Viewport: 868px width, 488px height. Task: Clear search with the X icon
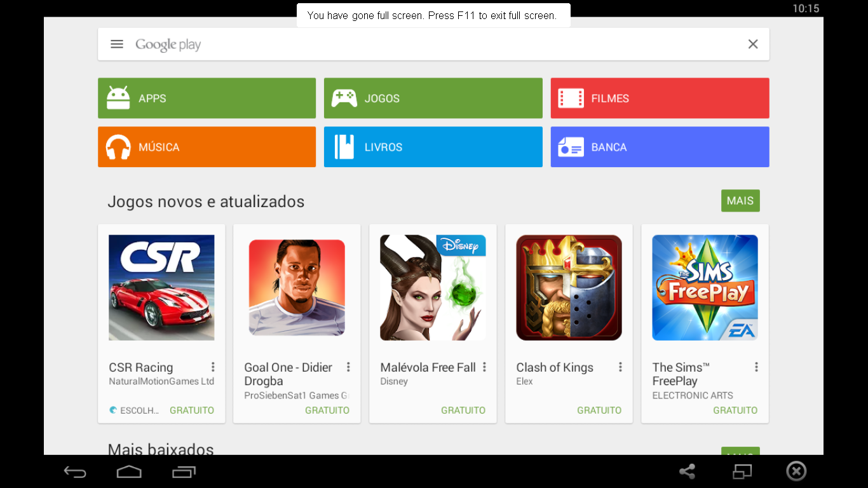(753, 44)
